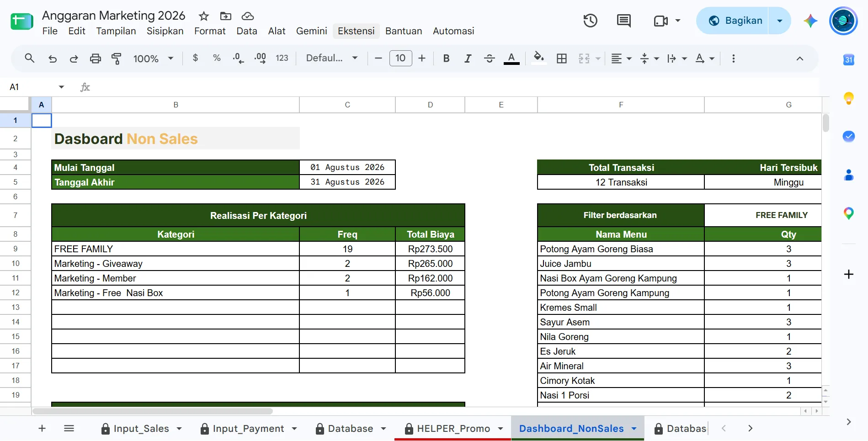Open the Ekstensi menu

pyautogui.click(x=356, y=31)
